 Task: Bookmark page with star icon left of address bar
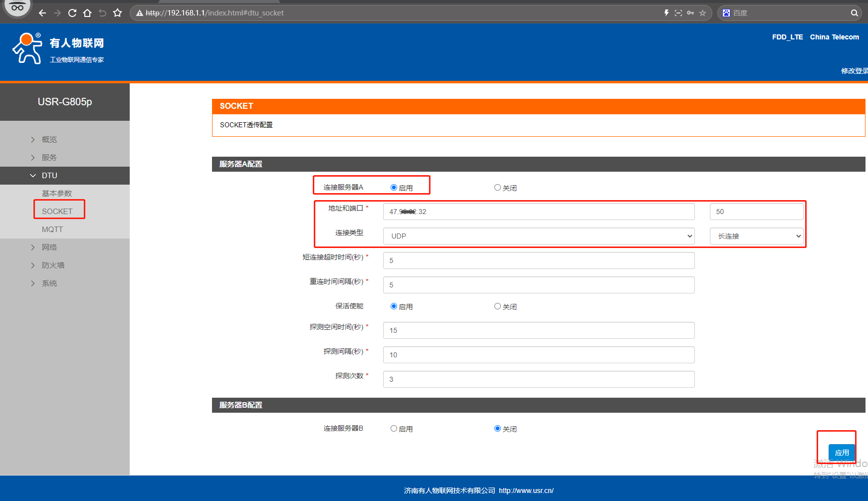[x=117, y=13]
